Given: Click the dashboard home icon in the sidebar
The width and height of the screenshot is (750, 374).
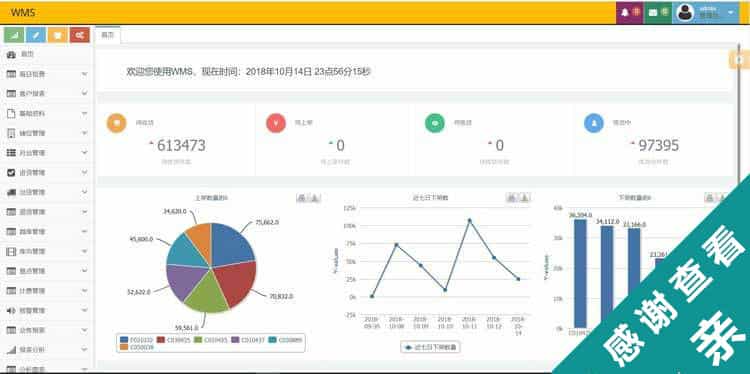Looking at the screenshot, I should click(11, 55).
